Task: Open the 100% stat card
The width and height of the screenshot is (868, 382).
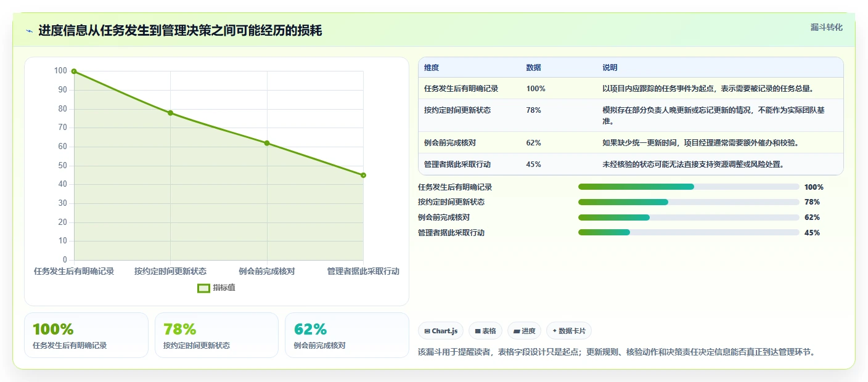Action: (x=86, y=335)
